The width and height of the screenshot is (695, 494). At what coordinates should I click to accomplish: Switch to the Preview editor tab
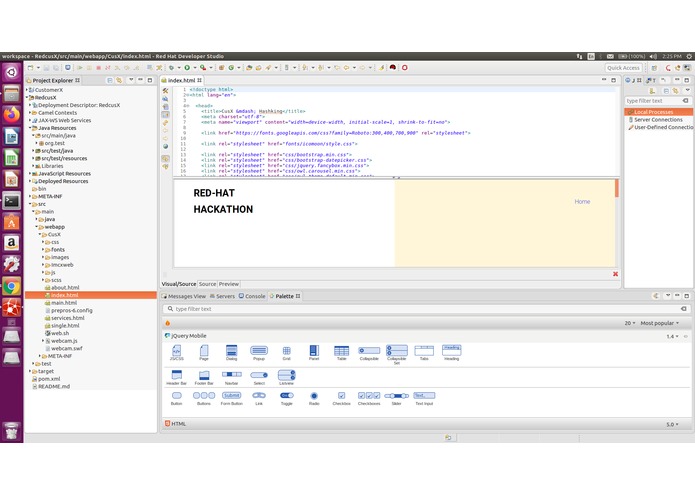click(229, 284)
